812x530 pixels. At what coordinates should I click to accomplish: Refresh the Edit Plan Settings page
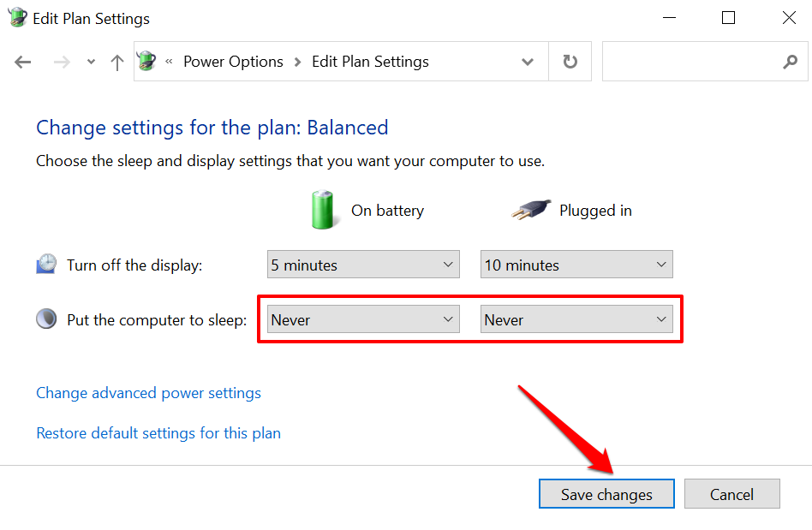click(570, 62)
